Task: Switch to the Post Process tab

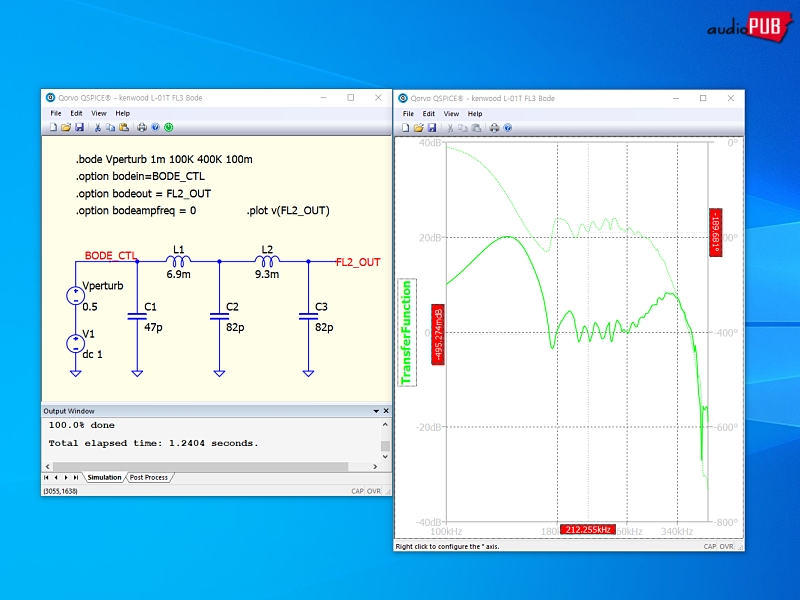Action: (x=148, y=478)
